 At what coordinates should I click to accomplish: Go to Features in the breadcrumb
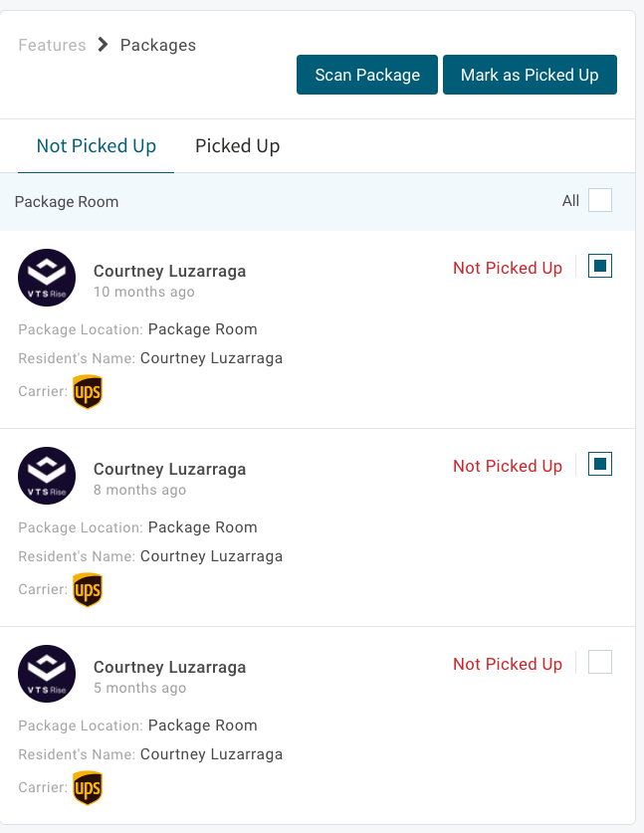[52, 45]
